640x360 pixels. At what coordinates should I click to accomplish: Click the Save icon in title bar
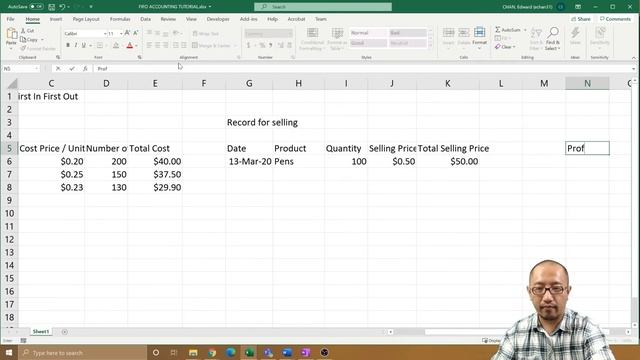(x=51, y=7)
